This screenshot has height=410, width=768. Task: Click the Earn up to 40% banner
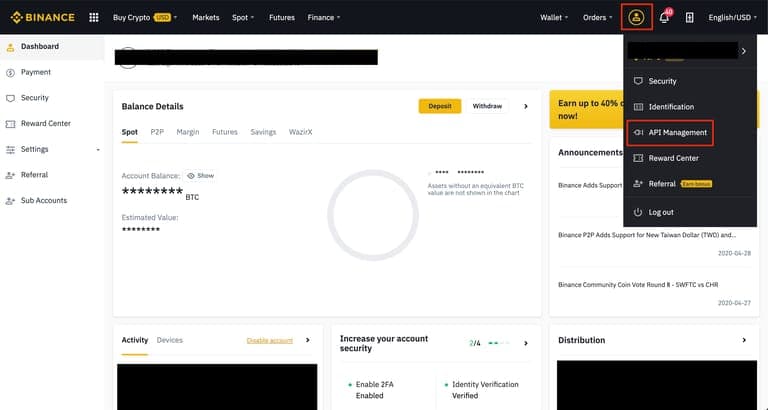pyautogui.click(x=587, y=110)
